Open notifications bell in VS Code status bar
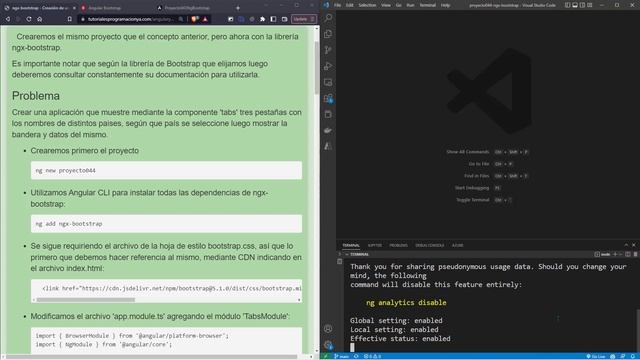 click(633, 356)
